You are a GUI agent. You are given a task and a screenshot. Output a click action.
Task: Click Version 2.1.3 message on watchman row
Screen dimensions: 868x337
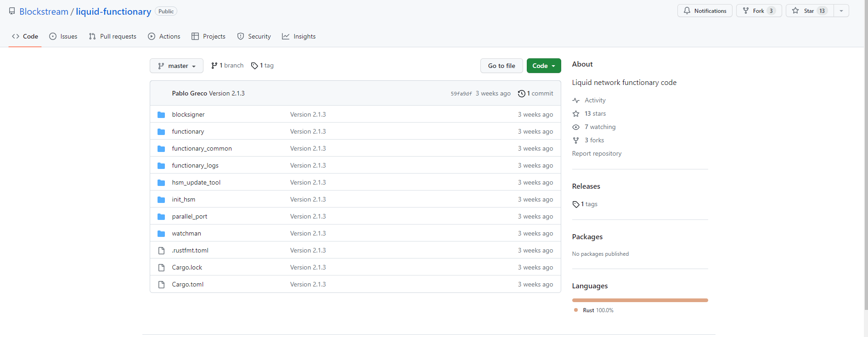click(x=308, y=234)
